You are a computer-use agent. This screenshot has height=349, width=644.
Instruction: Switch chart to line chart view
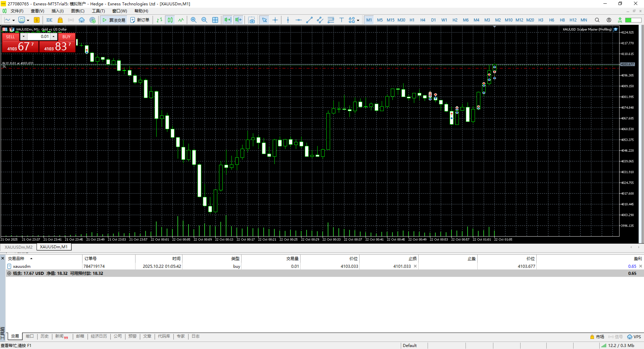[181, 20]
